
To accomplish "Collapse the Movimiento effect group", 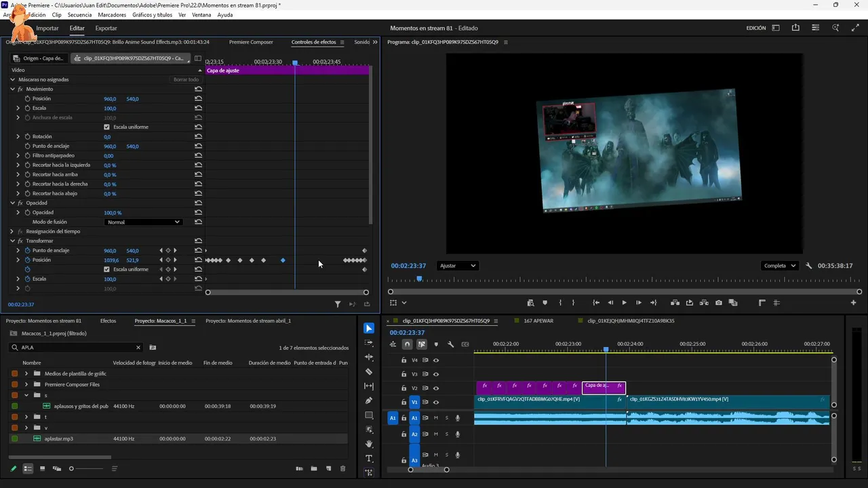I will click(x=12, y=89).
